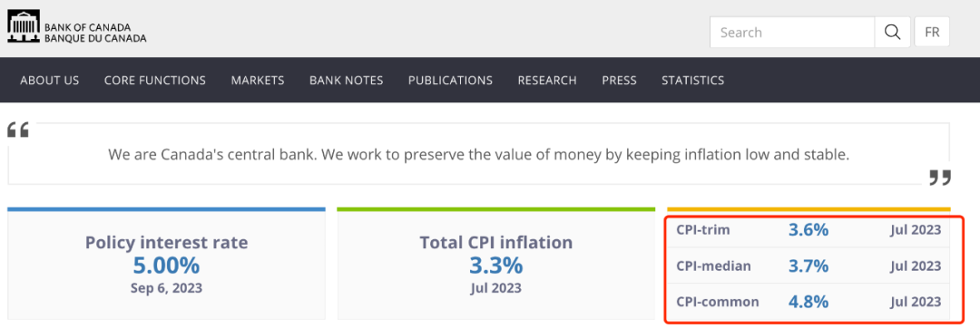Open the Research menu
The height and width of the screenshot is (328, 980).
point(547,81)
